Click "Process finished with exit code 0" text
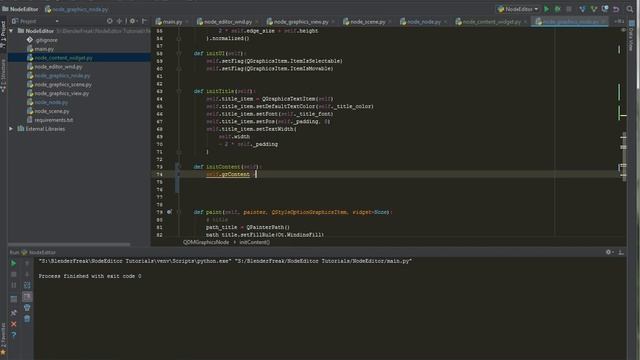The height and width of the screenshot is (360, 640). pos(90,276)
